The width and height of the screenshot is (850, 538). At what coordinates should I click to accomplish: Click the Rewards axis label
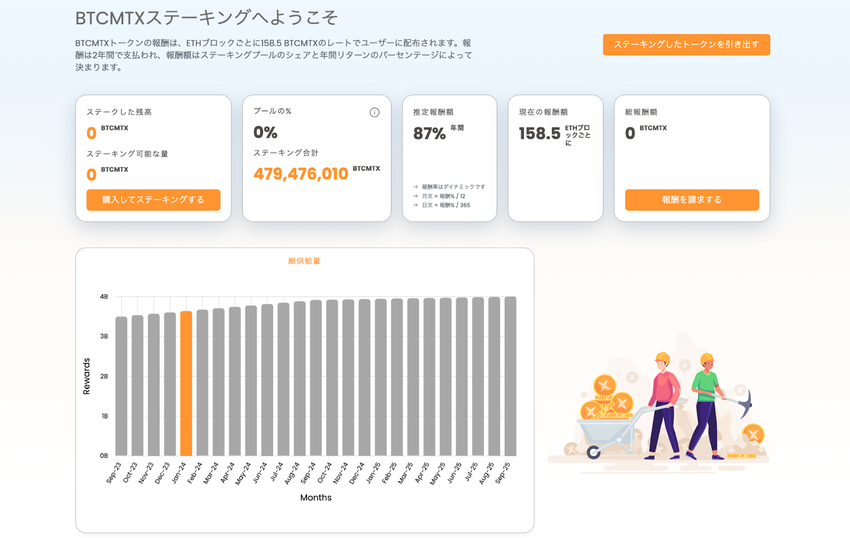pyautogui.click(x=87, y=376)
